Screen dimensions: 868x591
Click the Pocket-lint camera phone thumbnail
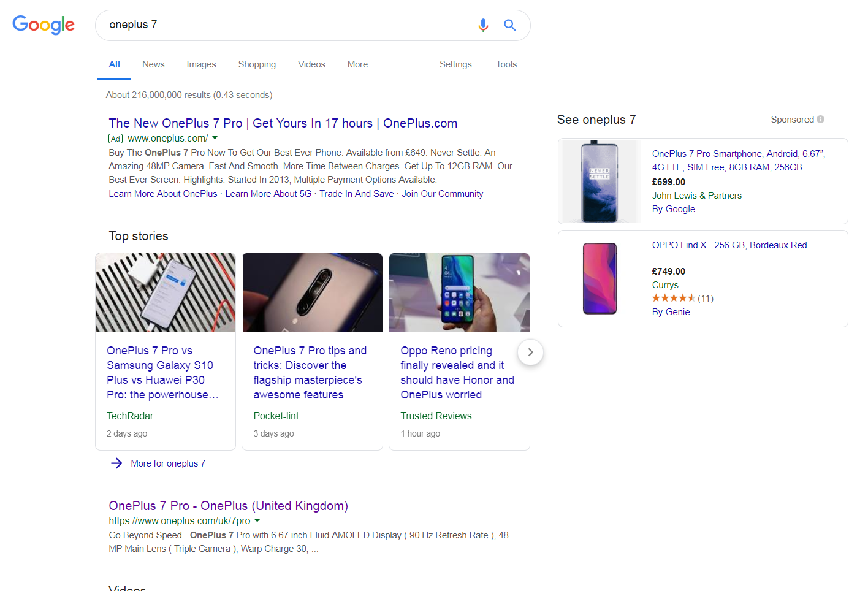pyautogui.click(x=313, y=292)
